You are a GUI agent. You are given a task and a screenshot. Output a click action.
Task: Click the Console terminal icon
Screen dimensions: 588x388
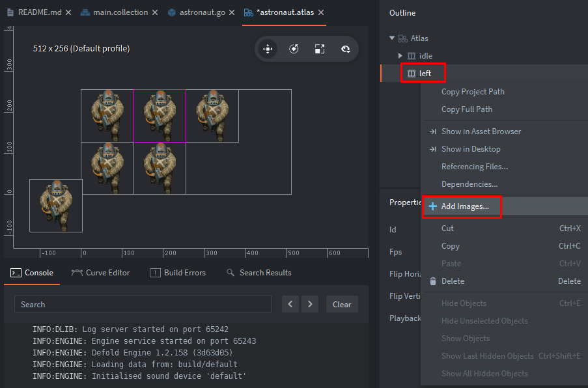(16, 273)
